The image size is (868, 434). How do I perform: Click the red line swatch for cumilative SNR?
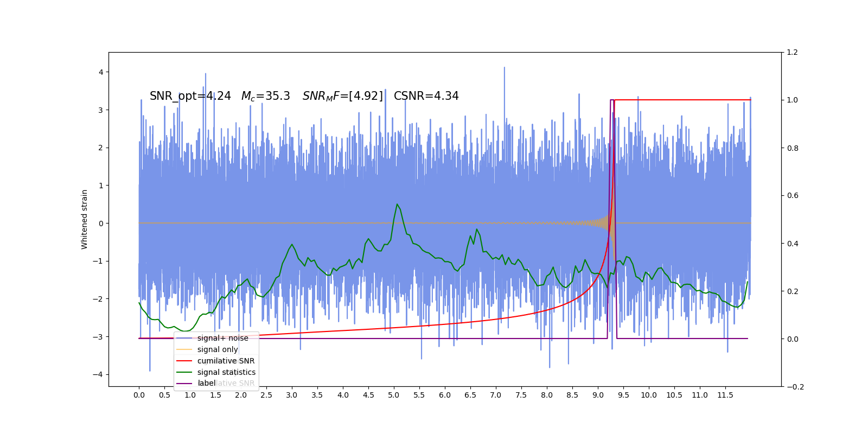tap(184, 361)
